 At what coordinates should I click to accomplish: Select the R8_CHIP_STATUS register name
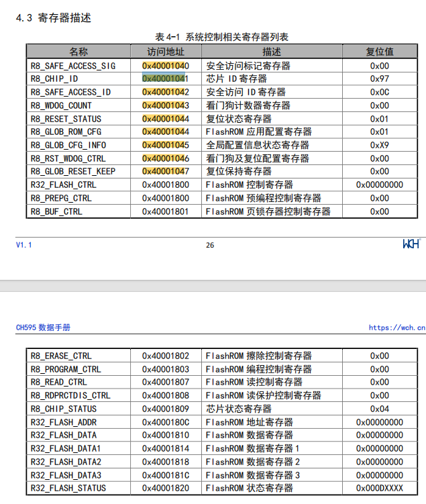coord(63,409)
